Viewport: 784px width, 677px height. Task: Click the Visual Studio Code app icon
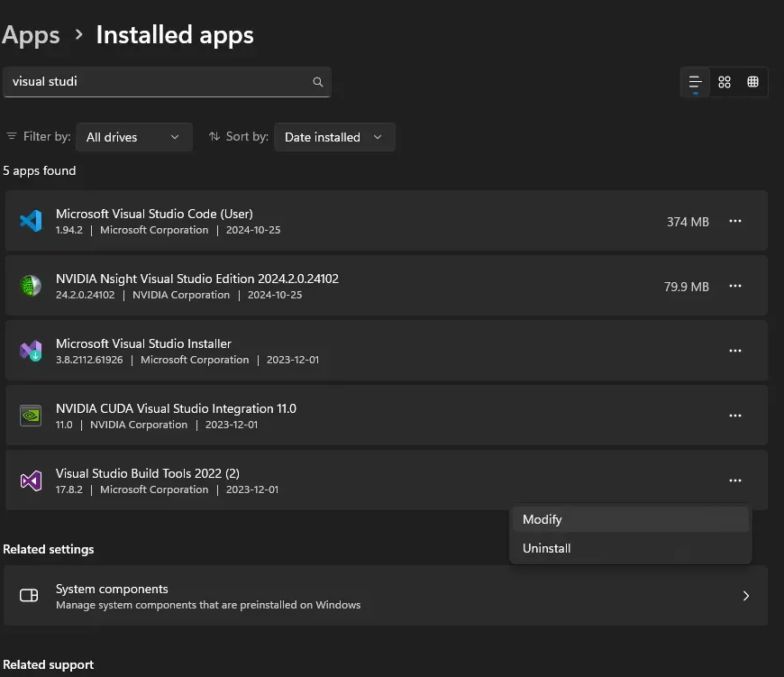click(31, 221)
